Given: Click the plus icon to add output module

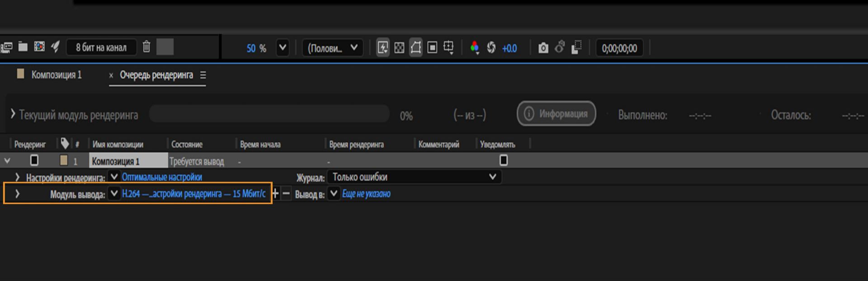Looking at the screenshot, I should coord(275,194).
